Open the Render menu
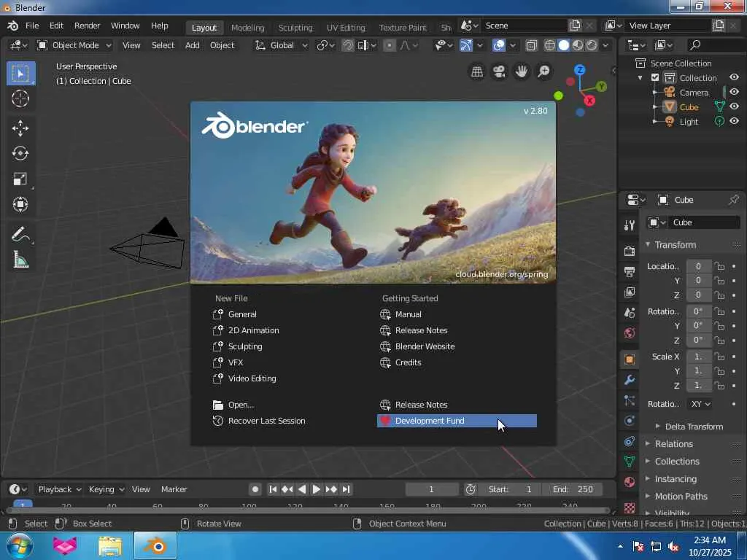 click(88, 26)
